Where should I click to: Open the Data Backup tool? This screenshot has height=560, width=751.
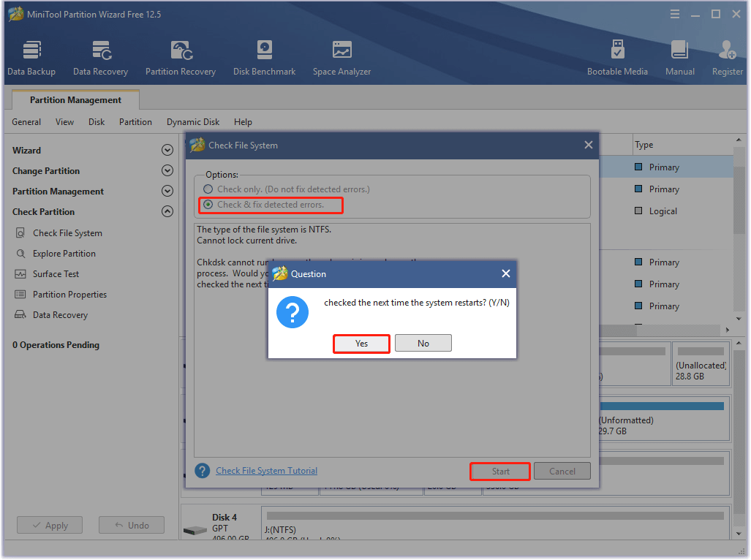click(x=31, y=58)
